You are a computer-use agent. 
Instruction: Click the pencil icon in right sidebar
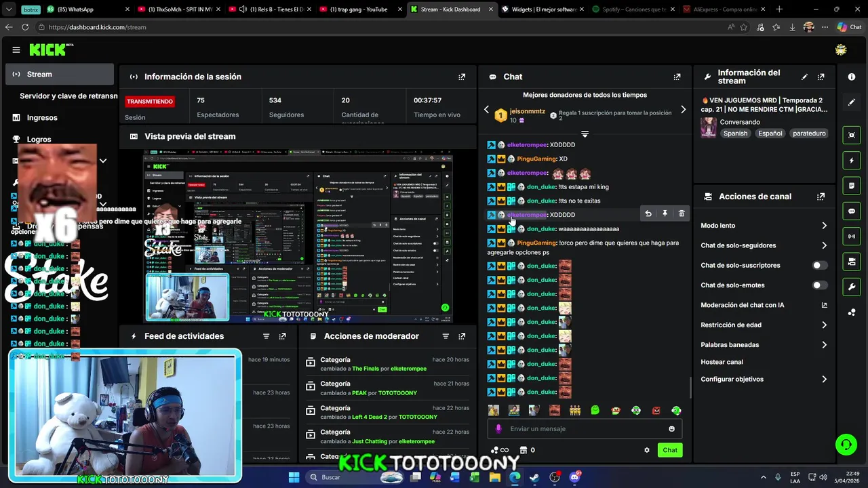tap(852, 102)
